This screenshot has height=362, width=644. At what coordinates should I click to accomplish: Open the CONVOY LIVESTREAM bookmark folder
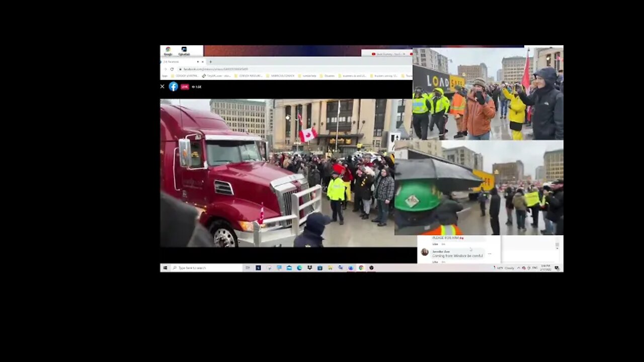click(x=185, y=76)
